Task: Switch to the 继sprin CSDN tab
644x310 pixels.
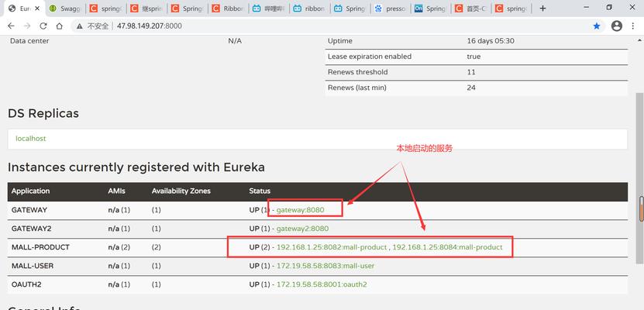Action: pos(146,9)
